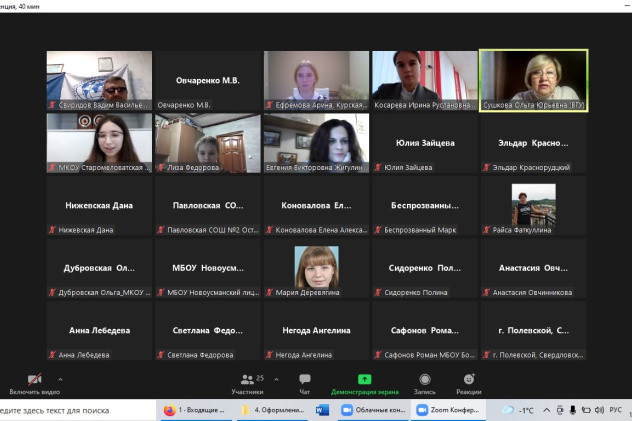Select Косарева Ирина Рустановна video tile
Viewport: 632px width, 421px height.
tap(424, 80)
